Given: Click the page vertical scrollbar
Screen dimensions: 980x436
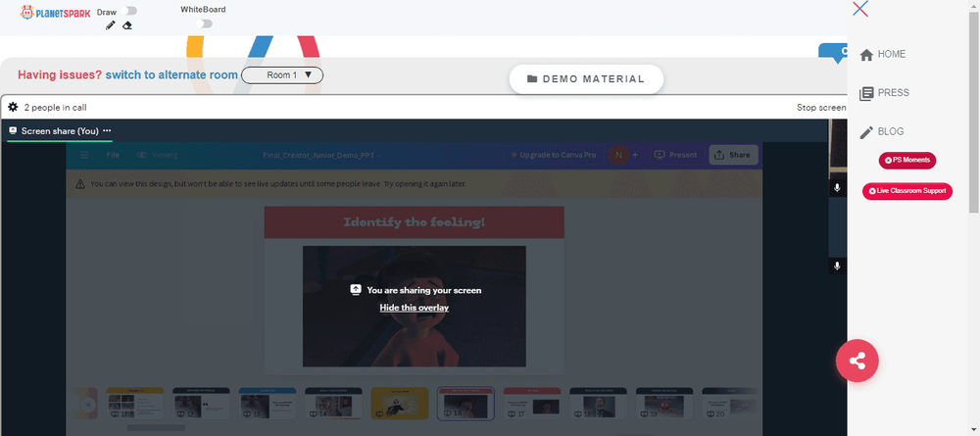Looking at the screenshot, I should pos(974,113).
